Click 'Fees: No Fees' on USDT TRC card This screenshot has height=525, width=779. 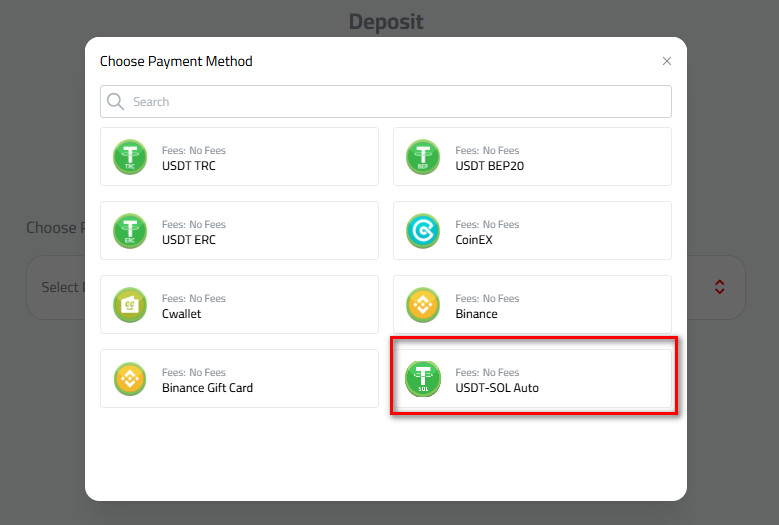(194, 150)
